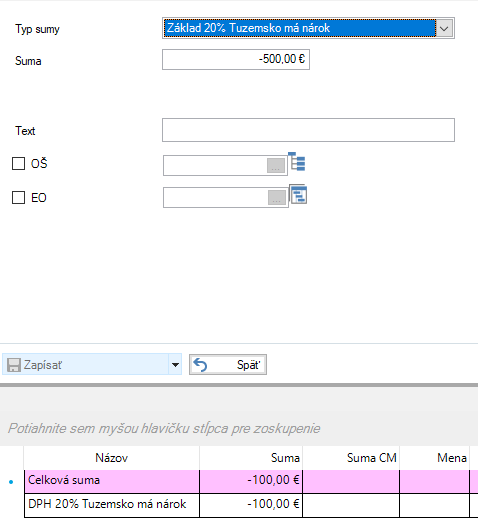Image resolution: width=478 pixels, height=531 pixels.
Task: Open OŠ lookup ellipsis button
Action: 276,166
